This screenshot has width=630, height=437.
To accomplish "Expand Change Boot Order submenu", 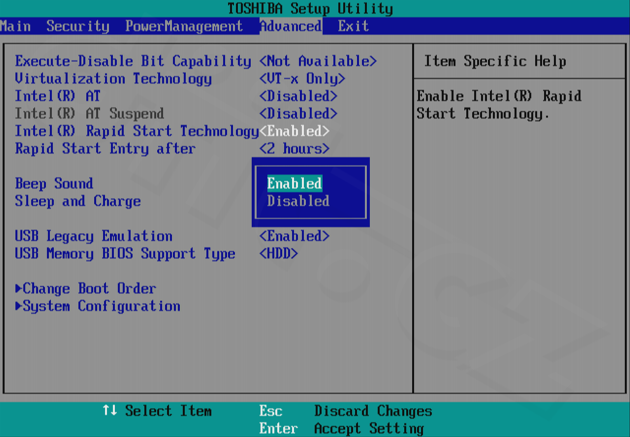I will [x=86, y=288].
